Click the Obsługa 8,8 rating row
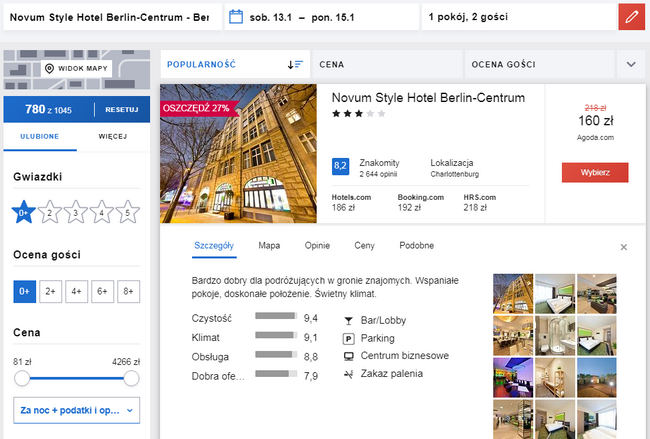The width and height of the screenshot is (650, 439). [255, 357]
